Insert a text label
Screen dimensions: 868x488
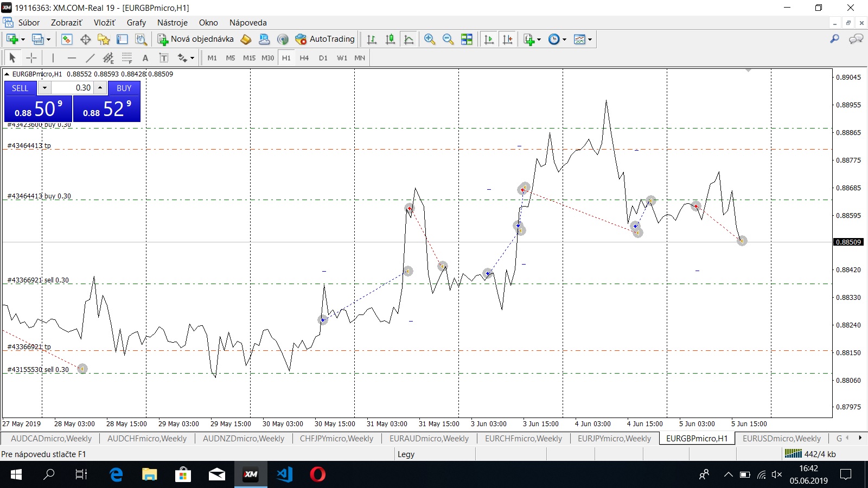pos(163,57)
